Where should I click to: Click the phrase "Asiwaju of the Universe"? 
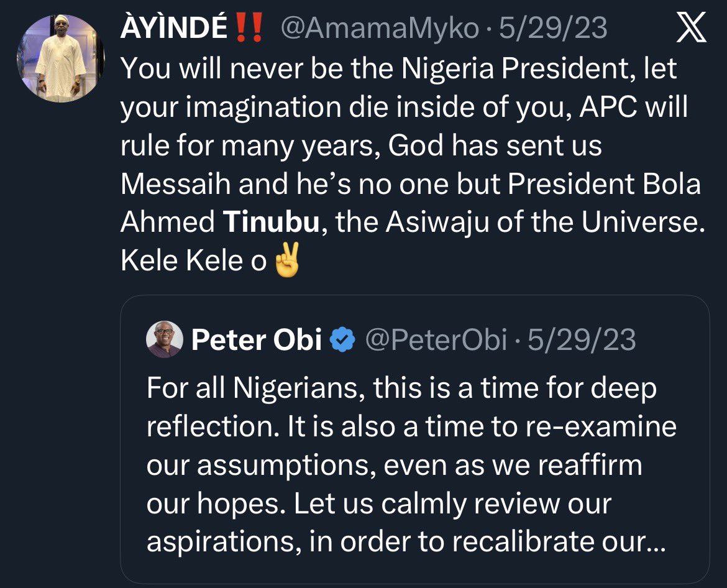pyautogui.click(x=546, y=223)
